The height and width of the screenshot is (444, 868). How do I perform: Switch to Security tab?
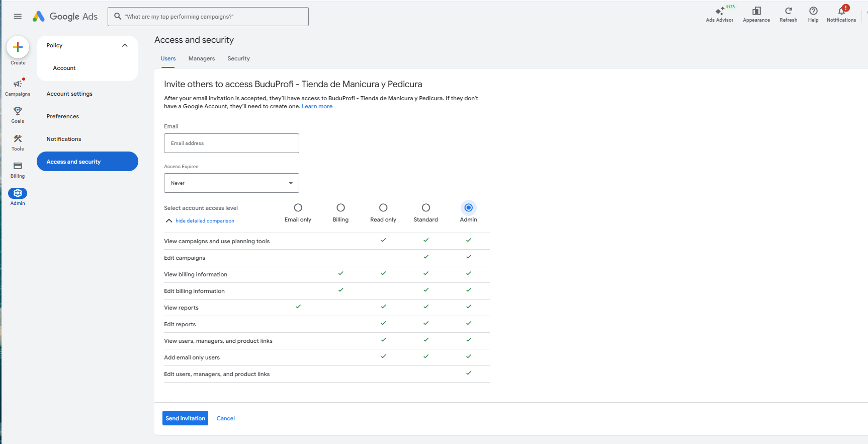pos(238,58)
